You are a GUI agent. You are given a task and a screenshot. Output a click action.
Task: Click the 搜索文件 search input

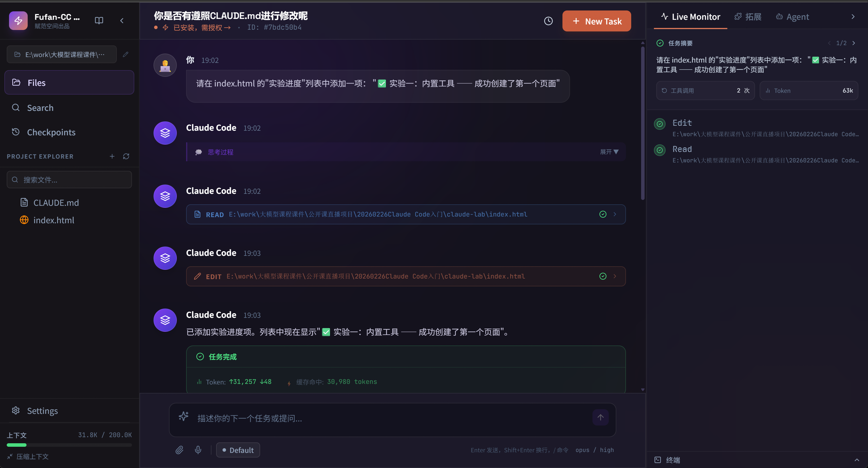[69, 180]
